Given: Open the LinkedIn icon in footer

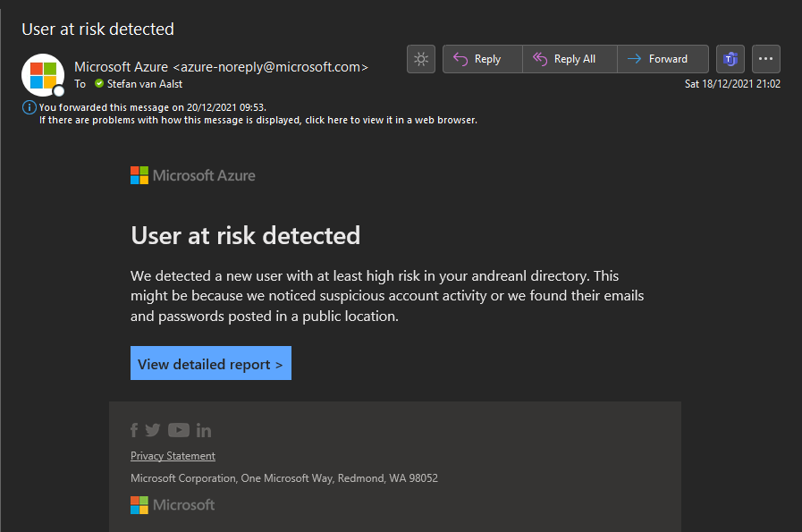Looking at the screenshot, I should click(x=204, y=431).
